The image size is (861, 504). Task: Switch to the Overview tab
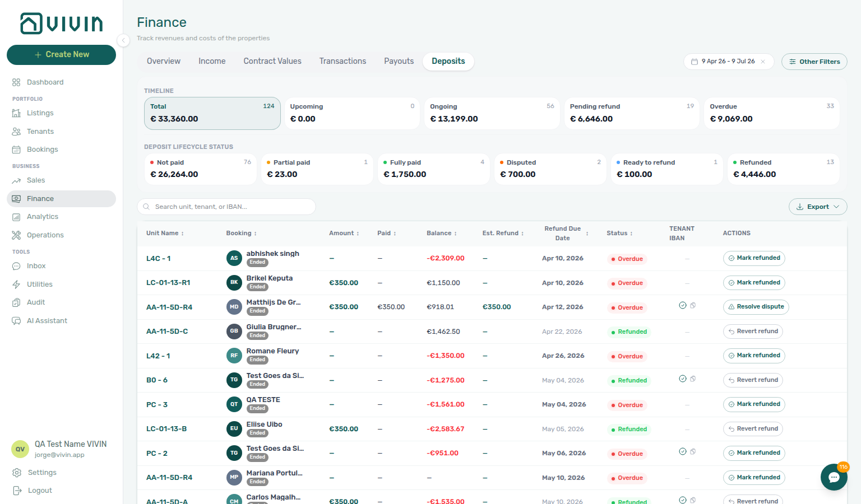click(x=164, y=62)
